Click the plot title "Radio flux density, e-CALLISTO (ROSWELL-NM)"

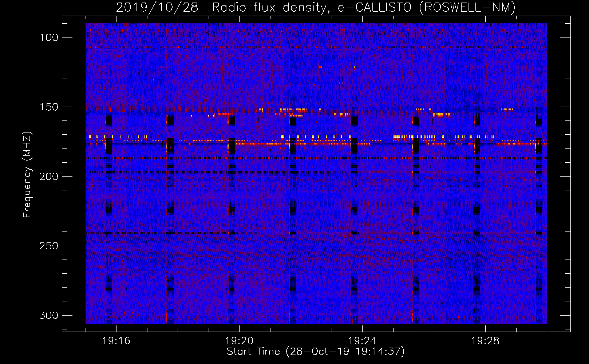click(x=364, y=7)
